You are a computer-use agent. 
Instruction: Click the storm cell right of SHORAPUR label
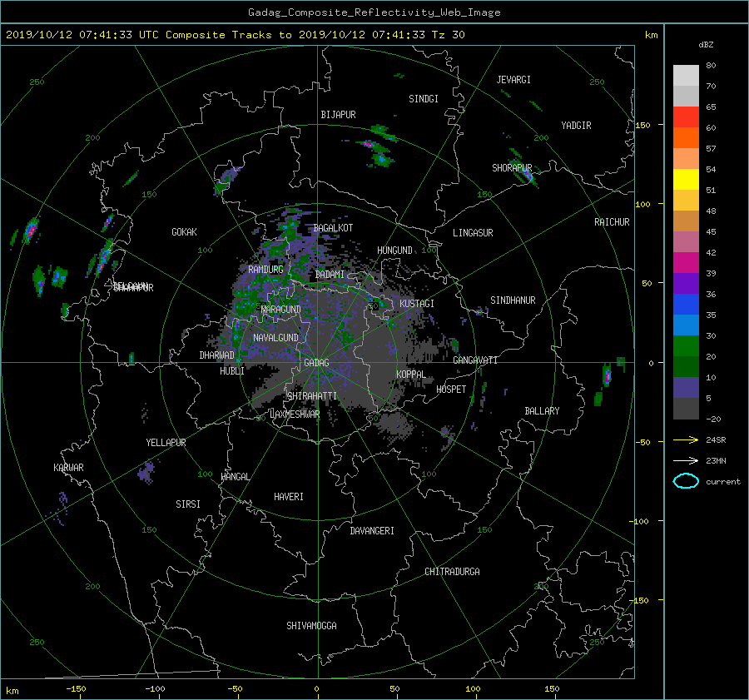(x=528, y=176)
